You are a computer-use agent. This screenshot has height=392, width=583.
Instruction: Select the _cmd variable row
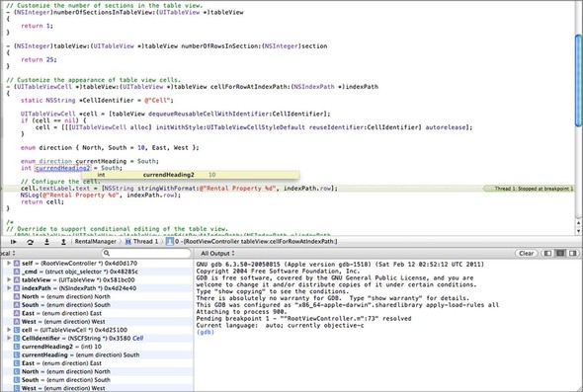click(97, 272)
